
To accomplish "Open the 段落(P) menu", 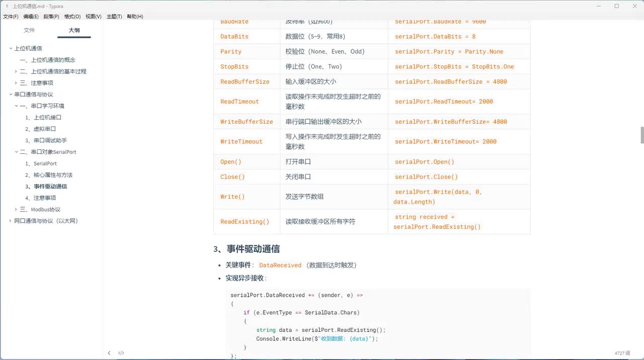I will point(51,17).
